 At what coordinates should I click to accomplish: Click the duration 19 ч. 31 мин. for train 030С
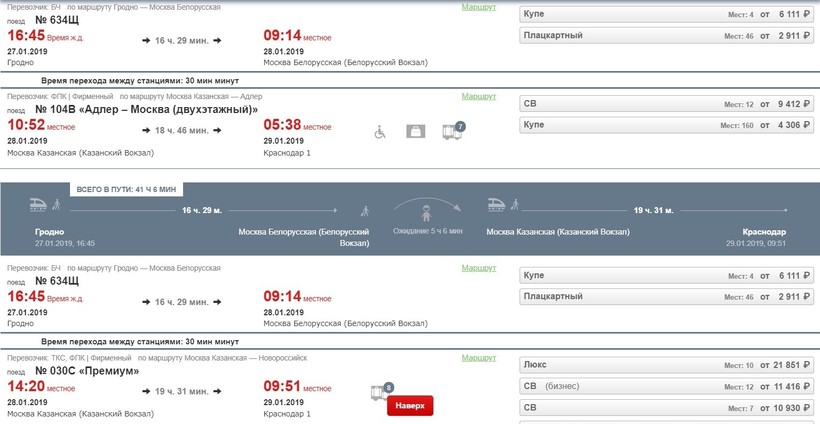[x=182, y=391]
